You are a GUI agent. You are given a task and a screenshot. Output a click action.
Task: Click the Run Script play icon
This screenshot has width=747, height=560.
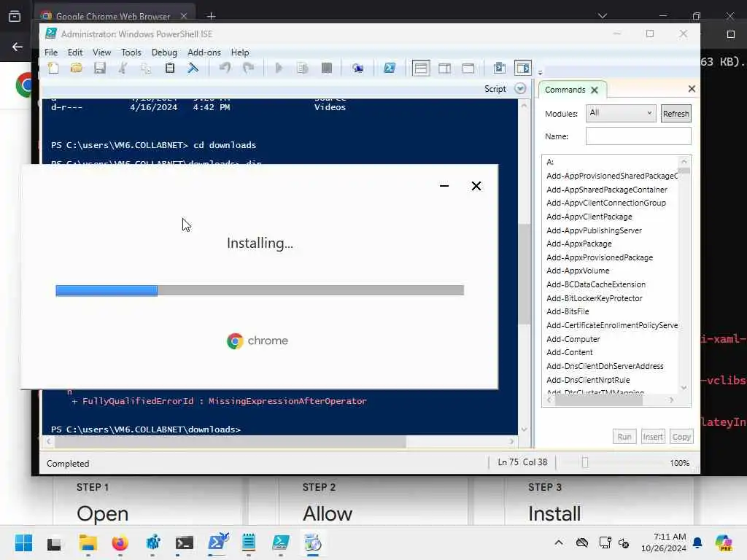(279, 68)
